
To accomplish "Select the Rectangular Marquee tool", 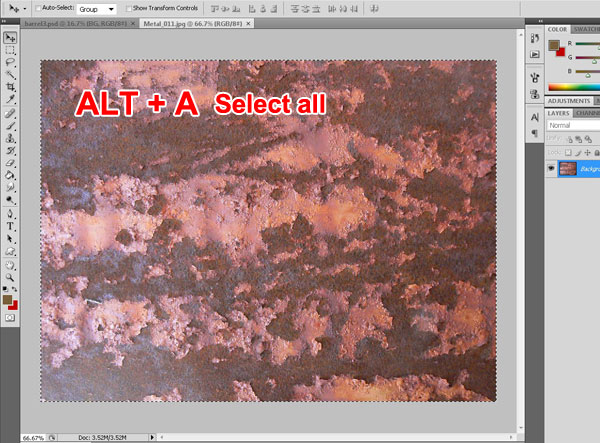I will tap(10, 50).
